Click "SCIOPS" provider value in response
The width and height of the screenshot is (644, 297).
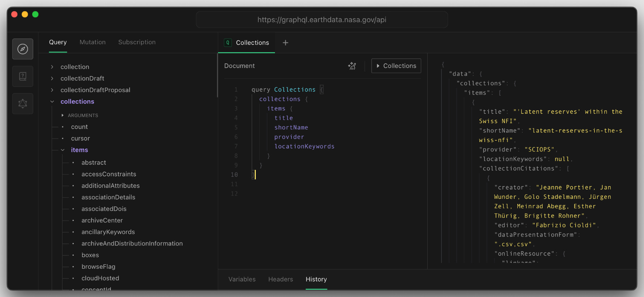pos(539,150)
